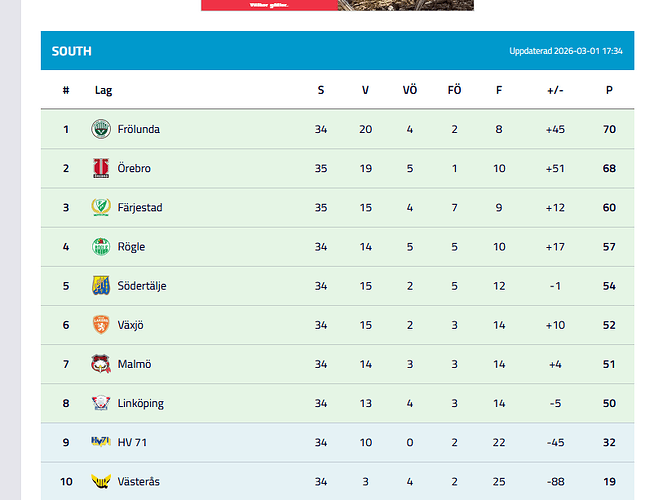Click the HV 71 team logo
The height and width of the screenshot is (500, 645).
[101, 442]
